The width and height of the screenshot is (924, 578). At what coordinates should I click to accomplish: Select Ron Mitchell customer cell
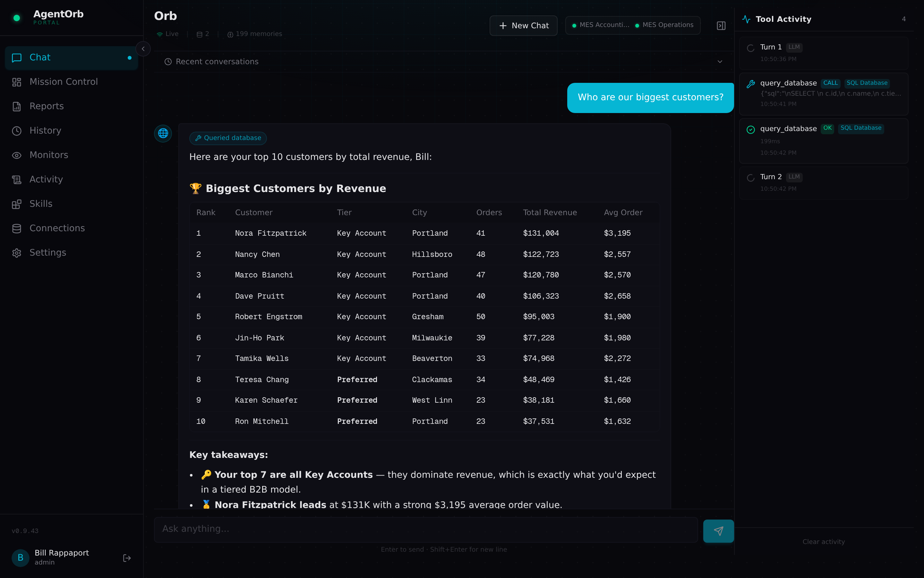point(261,421)
